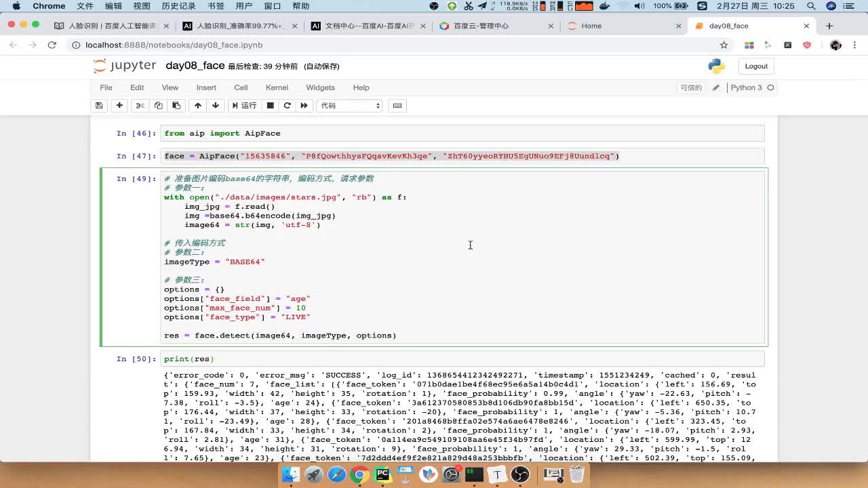Image resolution: width=868 pixels, height=488 pixels.
Task: Click the trusted notebook indicator
Action: click(691, 87)
